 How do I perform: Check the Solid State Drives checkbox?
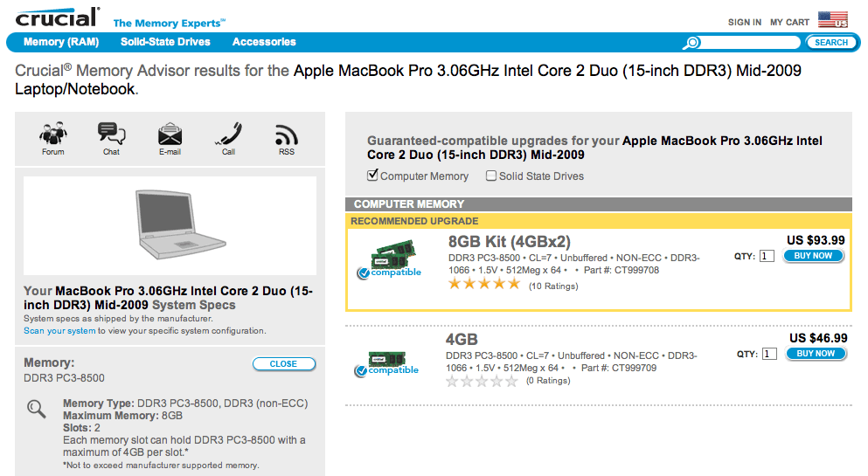pyautogui.click(x=491, y=176)
